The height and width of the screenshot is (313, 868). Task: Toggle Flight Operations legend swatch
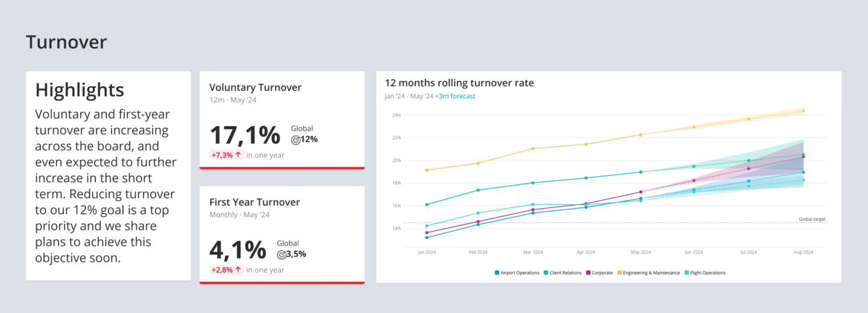pyautogui.click(x=687, y=273)
